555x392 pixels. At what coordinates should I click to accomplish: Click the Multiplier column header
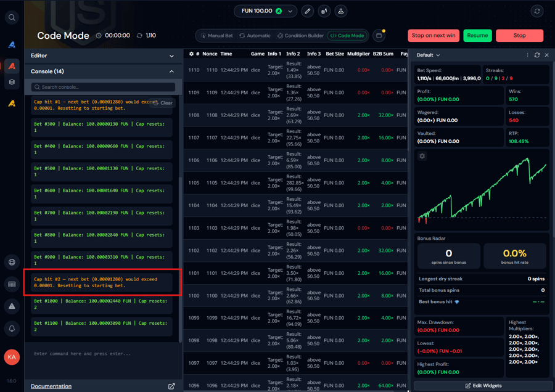[x=358, y=54]
